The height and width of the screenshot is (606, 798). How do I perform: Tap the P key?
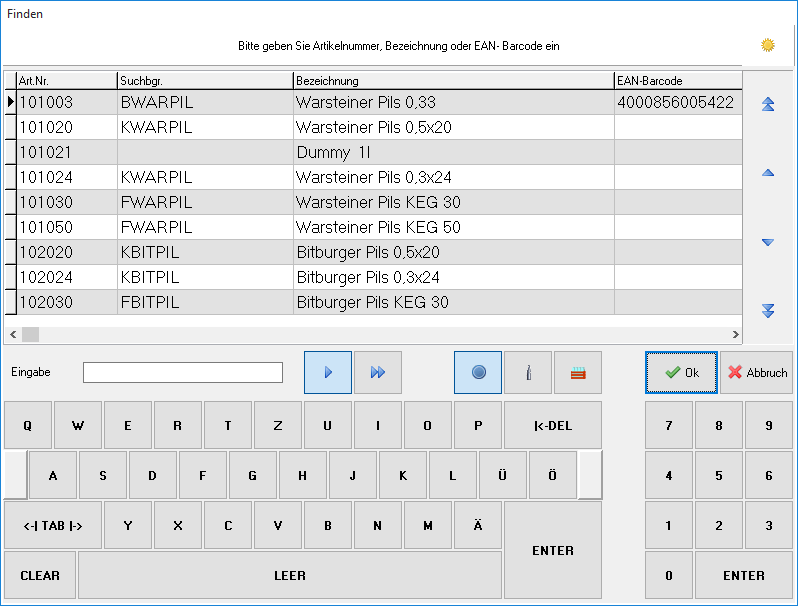point(478,425)
